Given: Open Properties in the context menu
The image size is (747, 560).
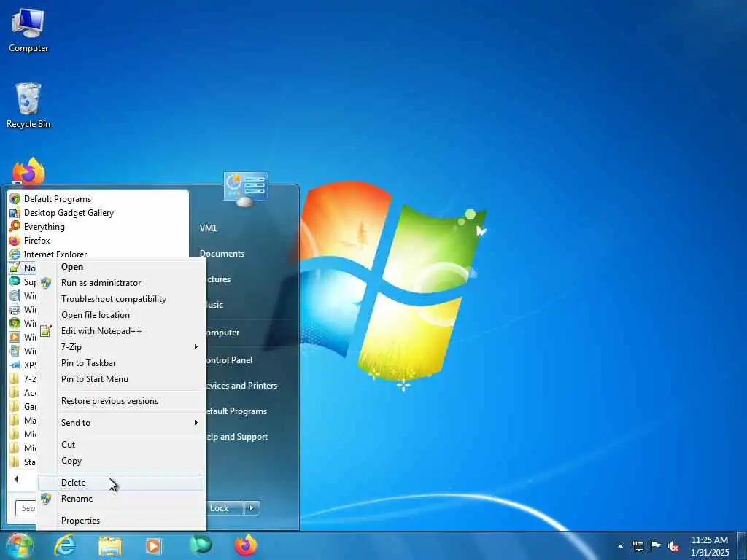Looking at the screenshot, I should click(x=121, y=521).
